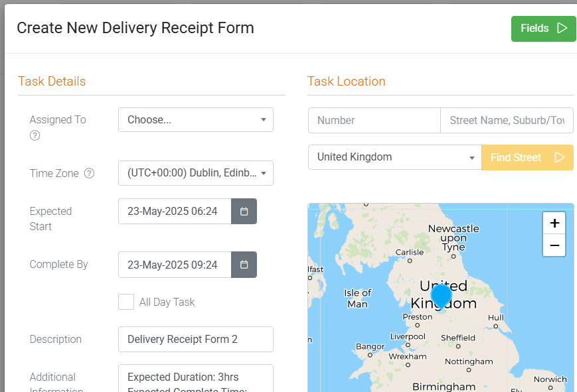
Task: Click the Assigned To help icon
Action: coord(35,136)
